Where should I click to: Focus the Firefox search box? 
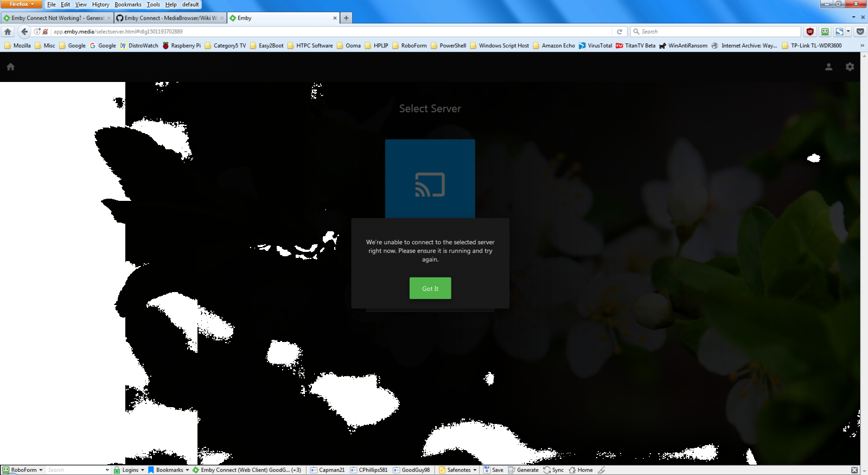pos(716,31)
